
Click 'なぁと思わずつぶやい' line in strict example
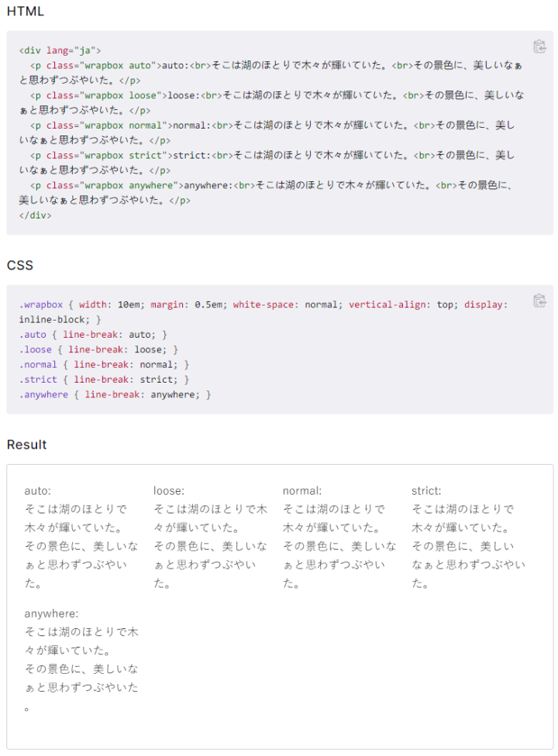(x=468, y=565)
